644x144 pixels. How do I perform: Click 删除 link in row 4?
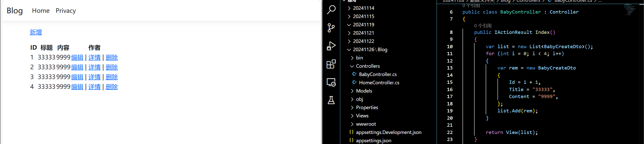click(x=111, y=87)
